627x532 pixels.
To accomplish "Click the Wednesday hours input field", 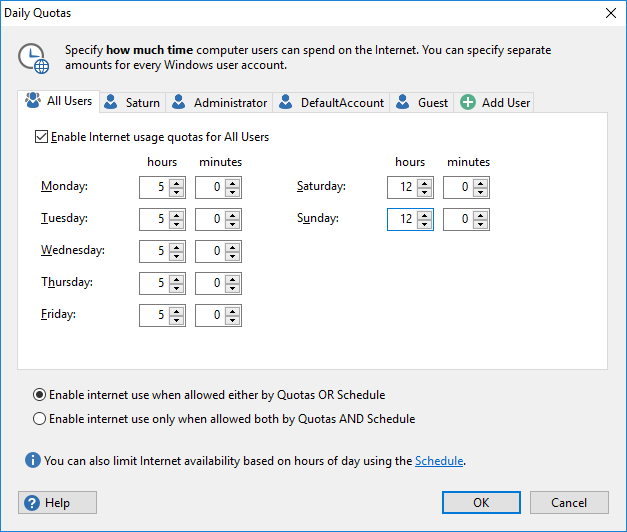I will pos(154,251).
